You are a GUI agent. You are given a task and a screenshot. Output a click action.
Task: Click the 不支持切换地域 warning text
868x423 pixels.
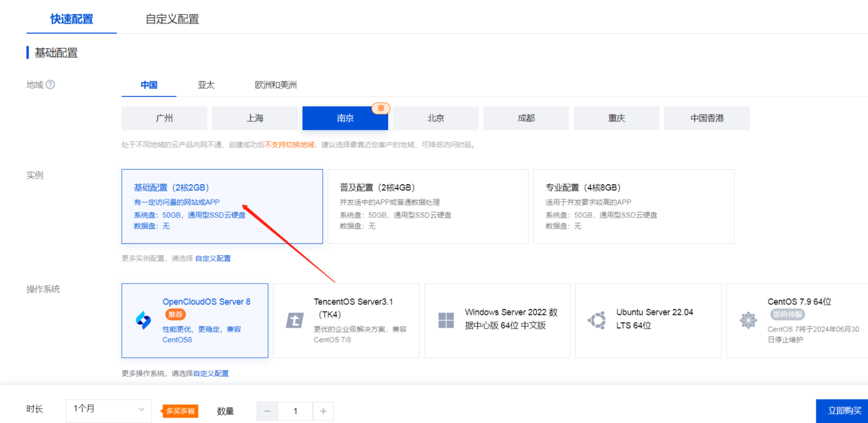coord(290,145)
